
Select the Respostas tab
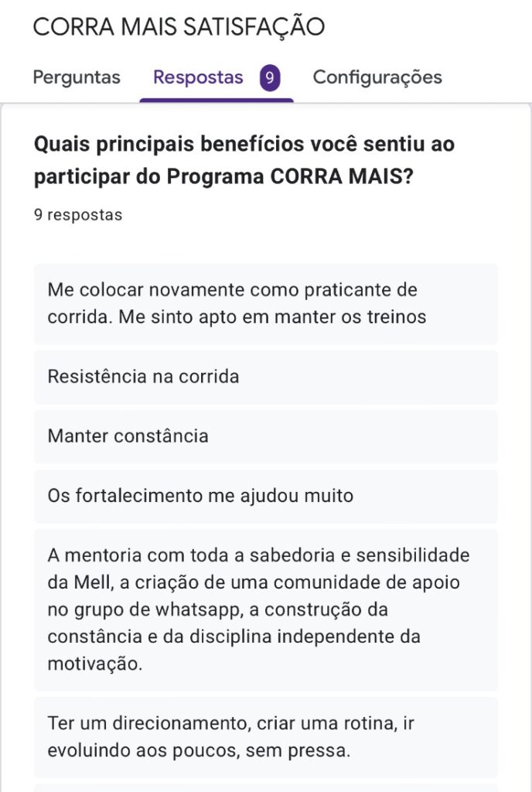(x=198, y=77)
